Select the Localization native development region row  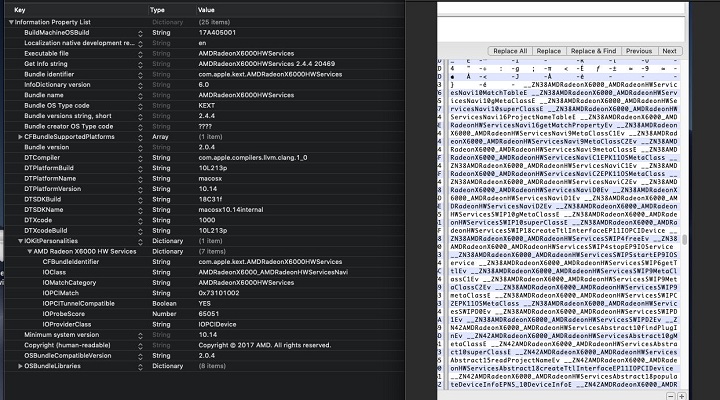(x=79, y=43)
